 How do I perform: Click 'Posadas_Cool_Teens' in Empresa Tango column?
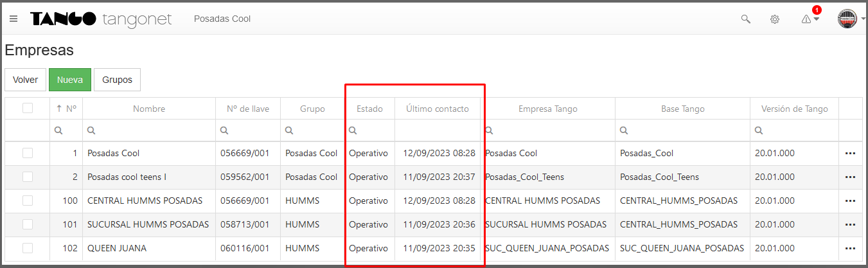pyautogui.click(x=525, y=177)
